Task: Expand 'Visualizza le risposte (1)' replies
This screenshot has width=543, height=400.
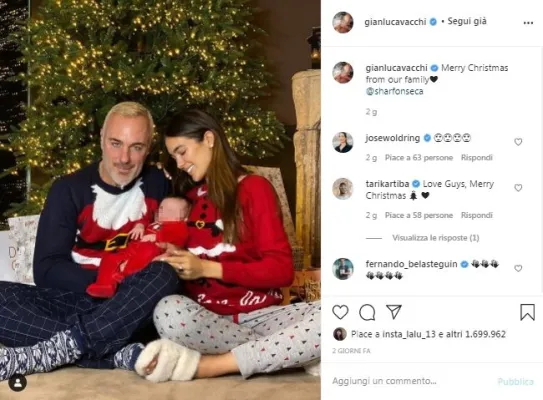Action: [435, 238]
